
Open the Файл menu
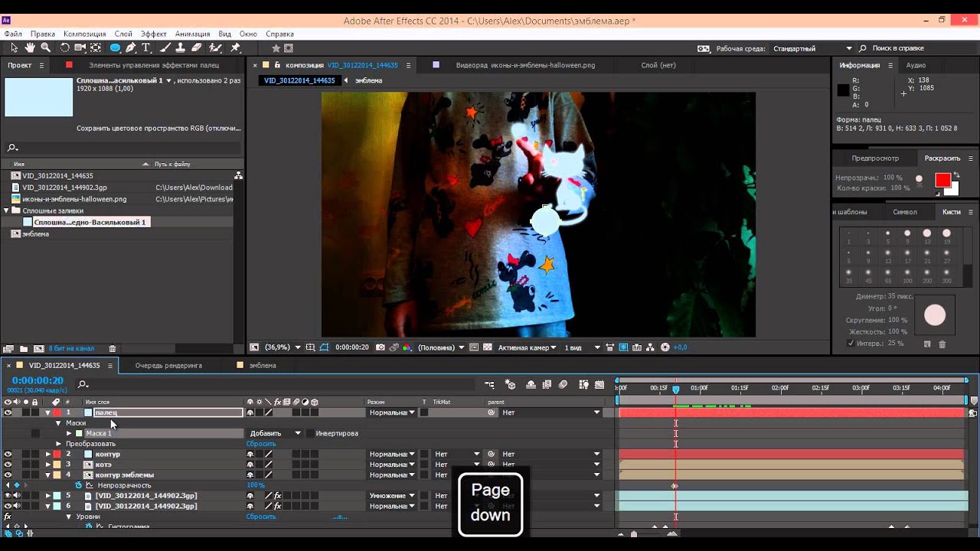[x=13, y=34]
